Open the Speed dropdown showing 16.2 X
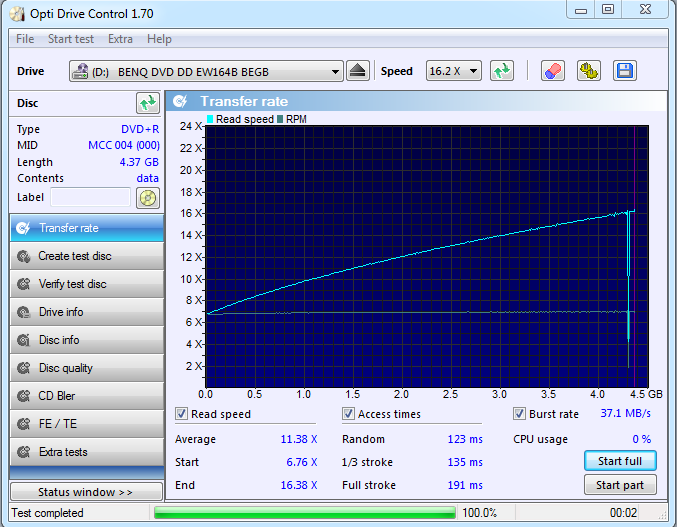The width and height of the screenshot is (677, 527). click(x=454, y=71)
